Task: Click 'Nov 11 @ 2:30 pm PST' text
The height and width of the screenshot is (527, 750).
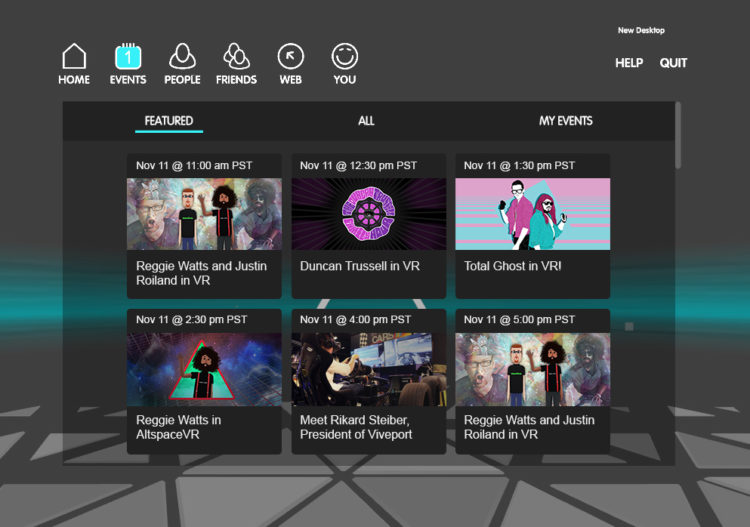Action: point(191,320)
